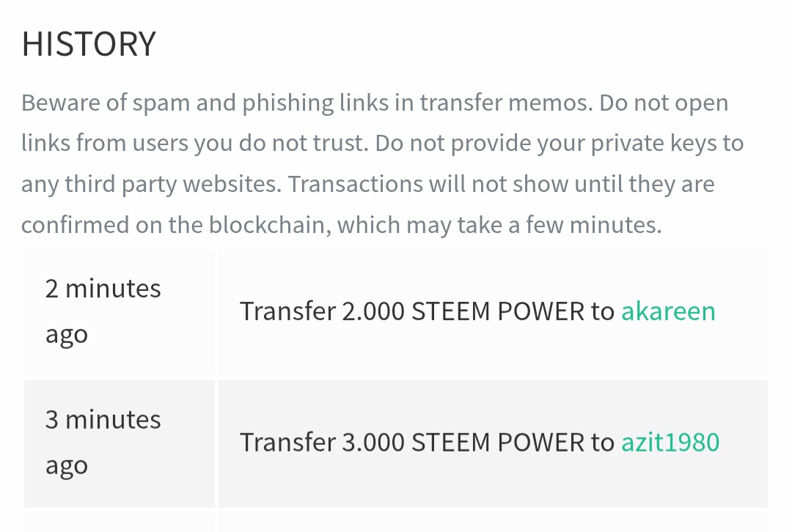The image size is (792, 532).
Task: Click 'STEEM POWER' text in azit1980's row
Action: tap(498, 442)
